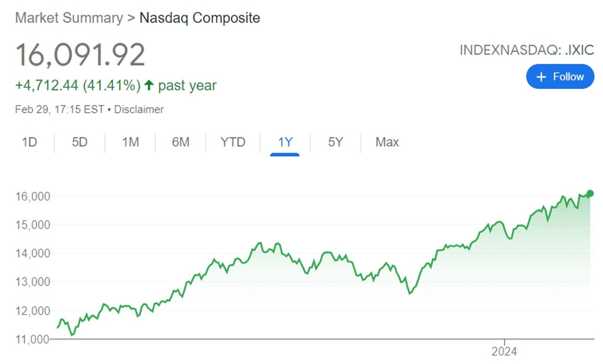Select the Max time range tab

pos(387,142)
